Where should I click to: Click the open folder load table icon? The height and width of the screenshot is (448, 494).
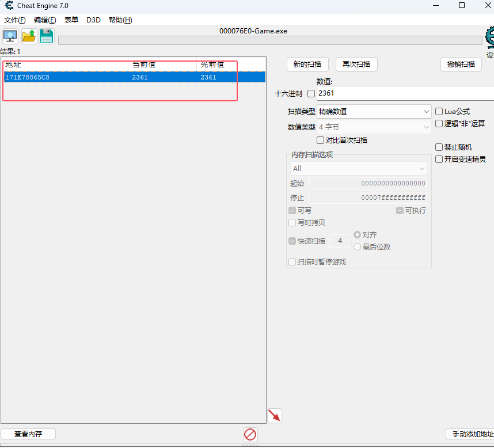tap(29, 36)
